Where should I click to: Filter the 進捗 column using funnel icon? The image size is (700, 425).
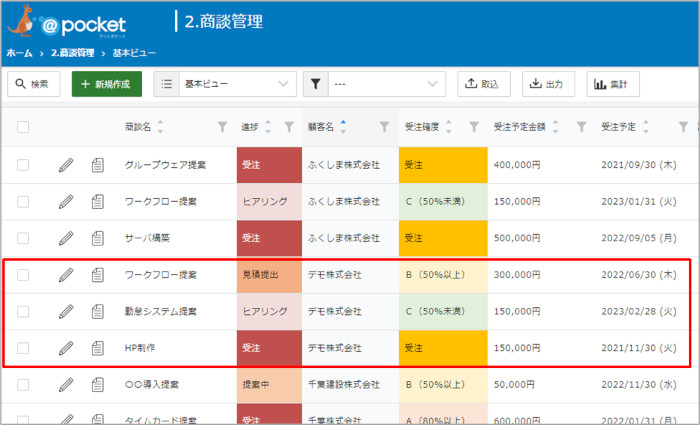(x=289, y=127)
